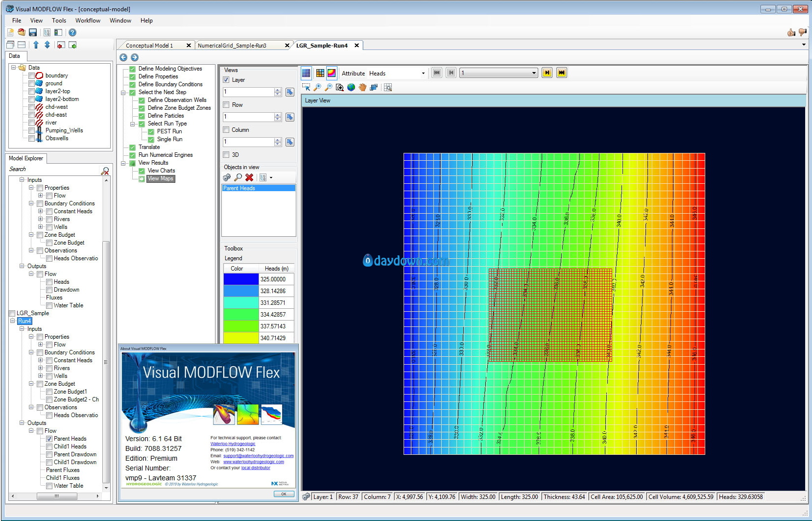Image resolution: width=812 pixels, height=521 pixels.
Task: Open the tab list dropdown arrow
Action: point(804,45)
